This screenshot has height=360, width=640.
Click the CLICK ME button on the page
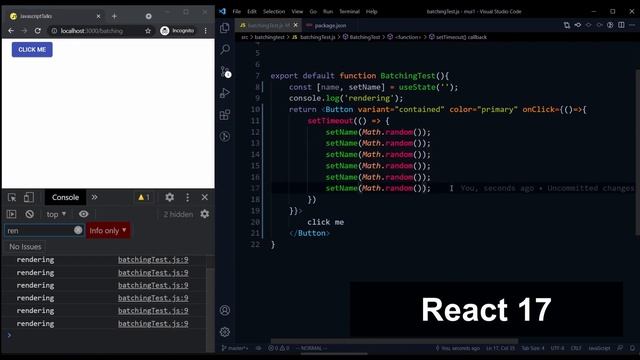click(32, 50)
